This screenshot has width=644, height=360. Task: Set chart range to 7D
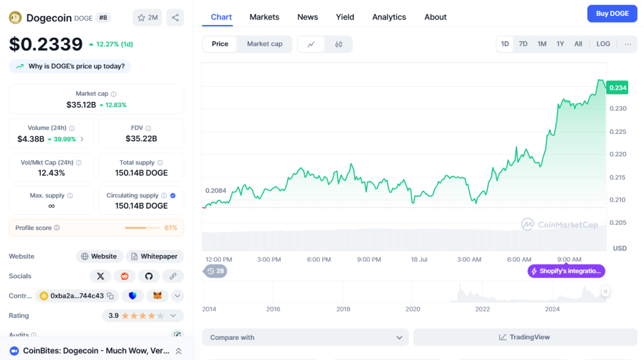tap(523, 44)
